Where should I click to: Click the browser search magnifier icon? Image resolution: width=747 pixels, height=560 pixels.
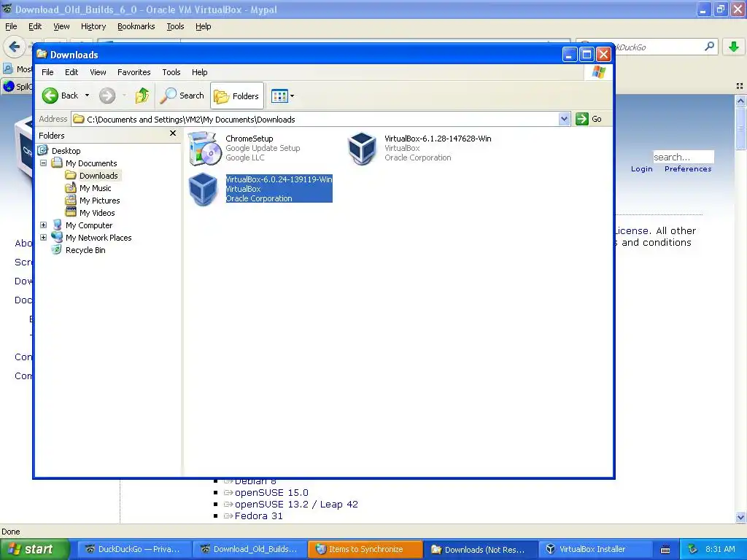[x=709, y=47]
